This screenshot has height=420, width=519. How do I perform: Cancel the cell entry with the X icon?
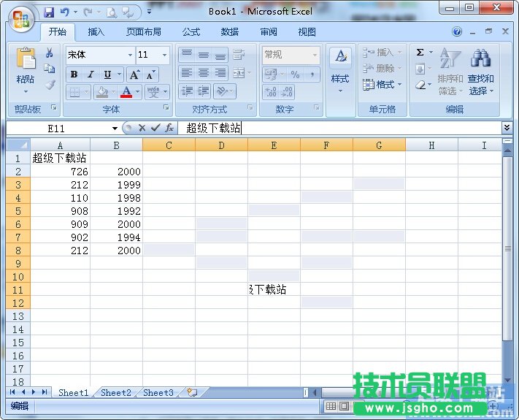tap(142, 128)
